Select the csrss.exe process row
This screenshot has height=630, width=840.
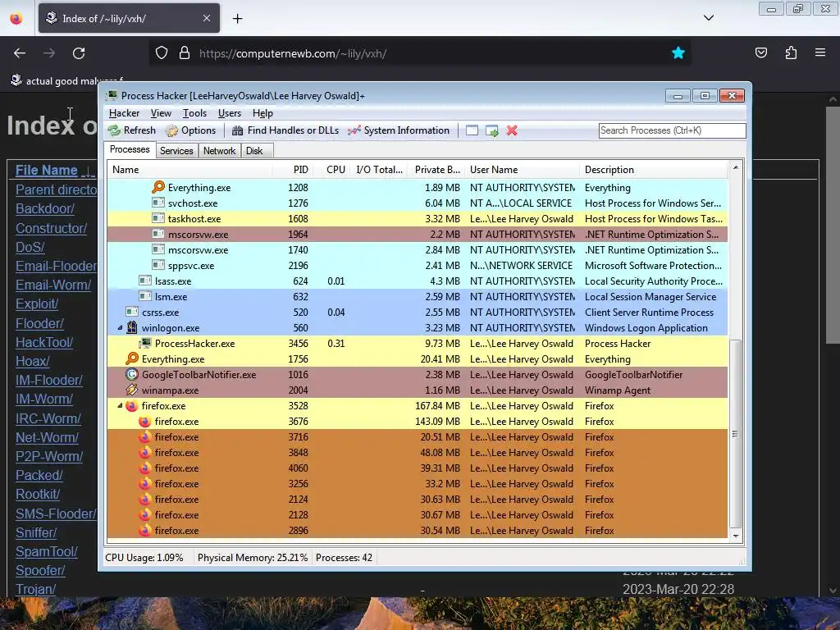click(418, 313)
